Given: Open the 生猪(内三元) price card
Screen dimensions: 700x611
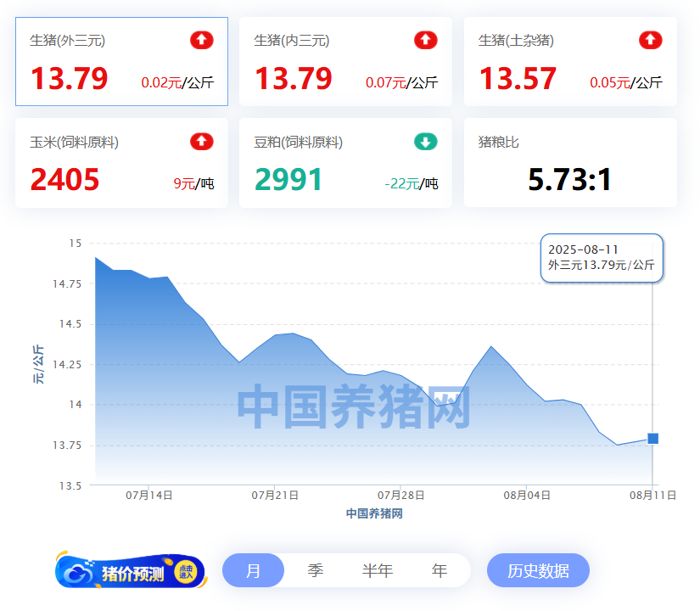Looking at the screenshot, I should coord(345,62).
